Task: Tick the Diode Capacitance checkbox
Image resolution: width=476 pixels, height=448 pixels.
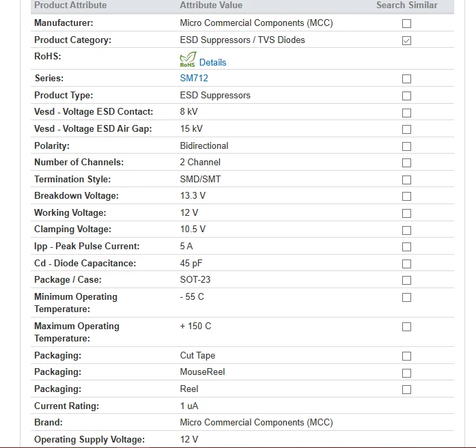Action: 406,264
